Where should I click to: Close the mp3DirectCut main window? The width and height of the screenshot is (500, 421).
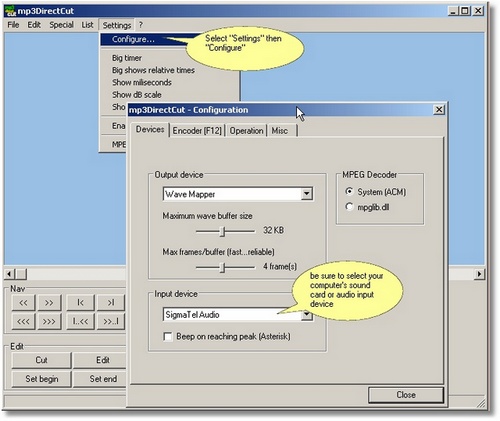(478, 11)
